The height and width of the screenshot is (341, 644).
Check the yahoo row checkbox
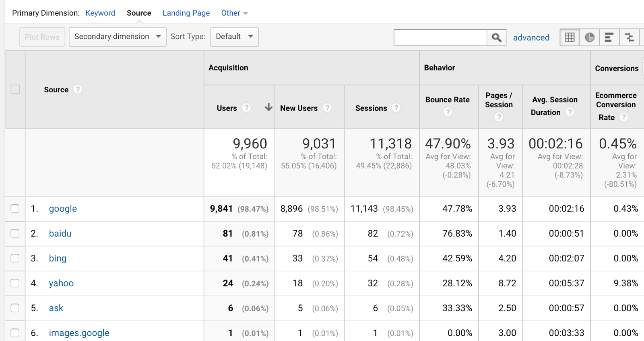15,283
